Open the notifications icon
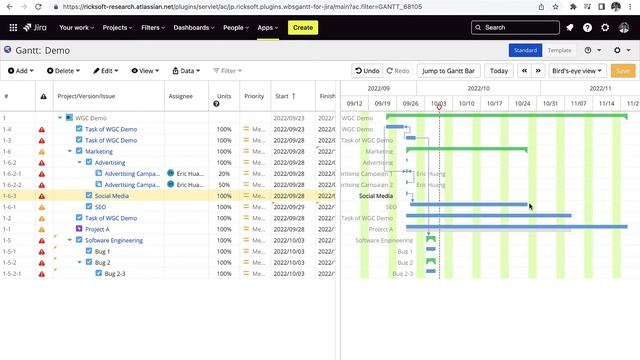 [x=570, y=27]
